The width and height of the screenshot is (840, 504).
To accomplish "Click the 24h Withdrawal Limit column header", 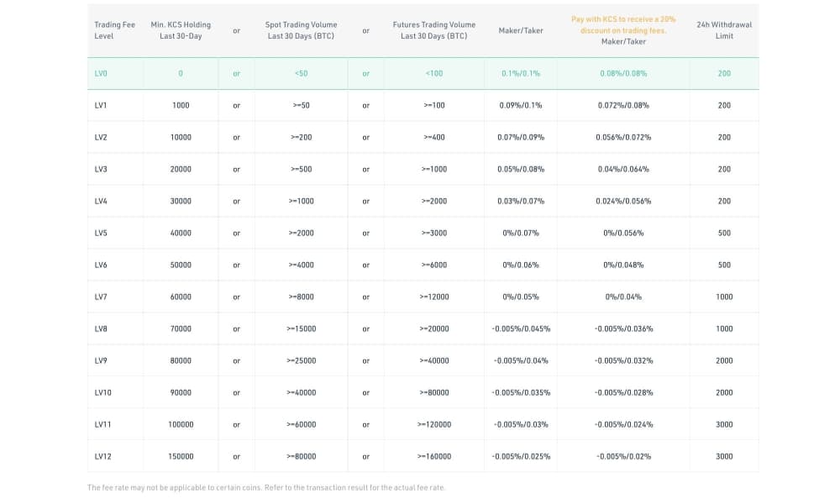I will [x=724, y=30].
